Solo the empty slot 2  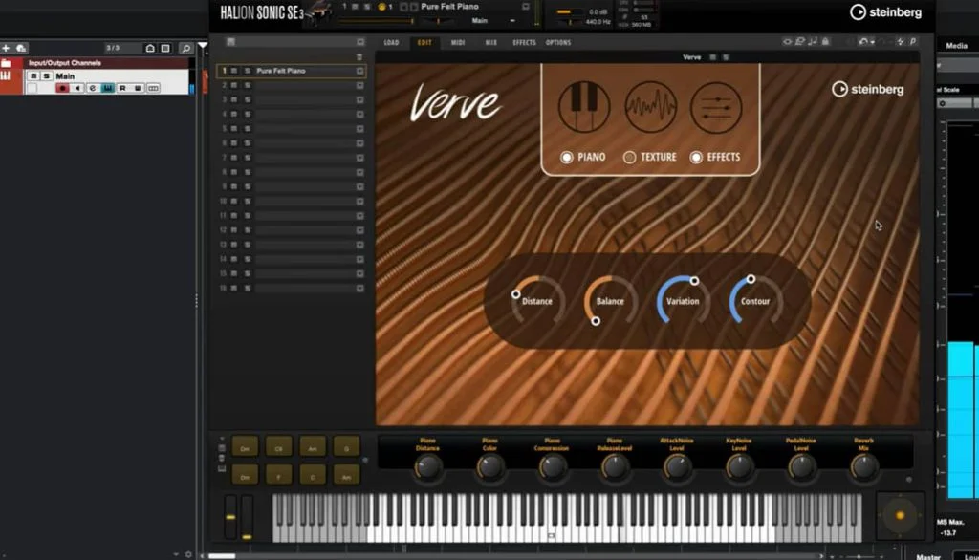coord(248,86)
